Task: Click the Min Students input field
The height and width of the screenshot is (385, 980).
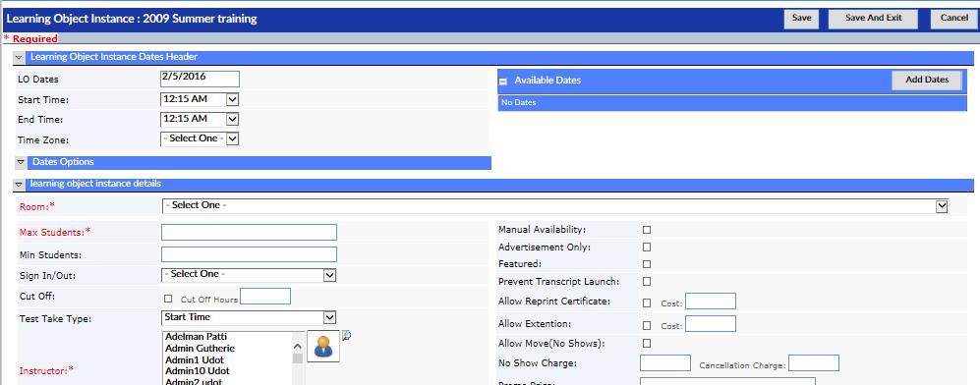Action: [x=249, y=254]
